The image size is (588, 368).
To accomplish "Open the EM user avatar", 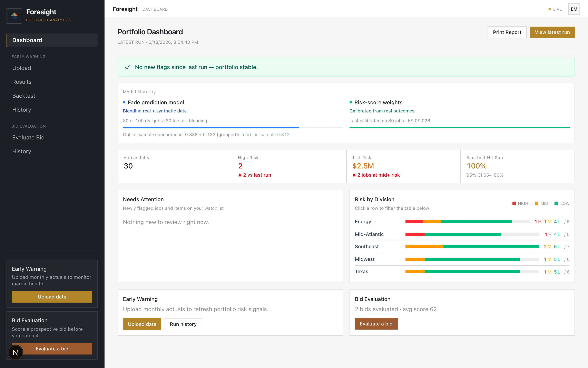I will 574,9.
